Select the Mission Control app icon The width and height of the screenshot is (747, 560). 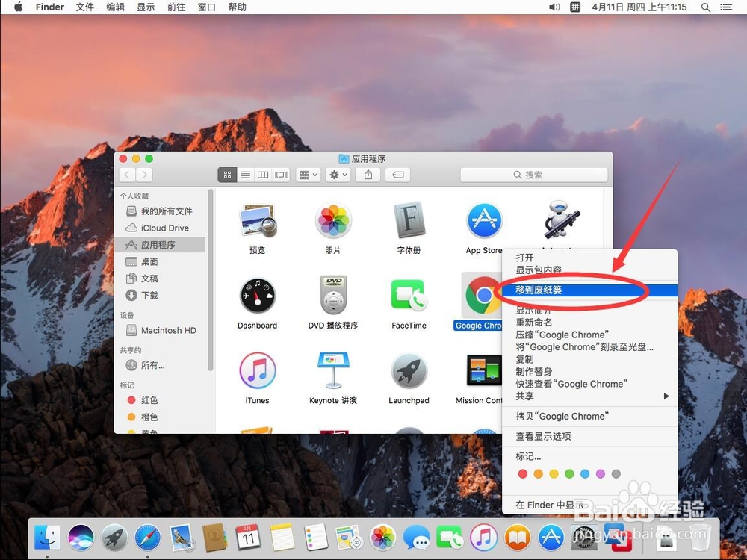click(x=484, y=370)
